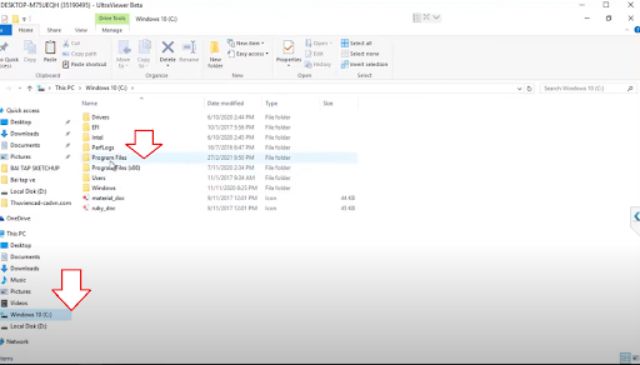
Task: Select This PC in navigation pane
Action: (x=16, y=234)
